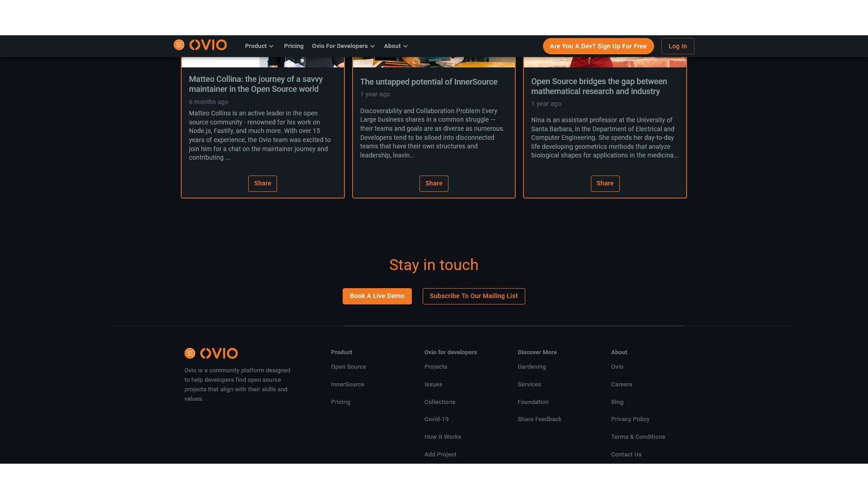The image size is (868, 489).
Task: Click the Ovio logo in the header
Action: [200, 45]
